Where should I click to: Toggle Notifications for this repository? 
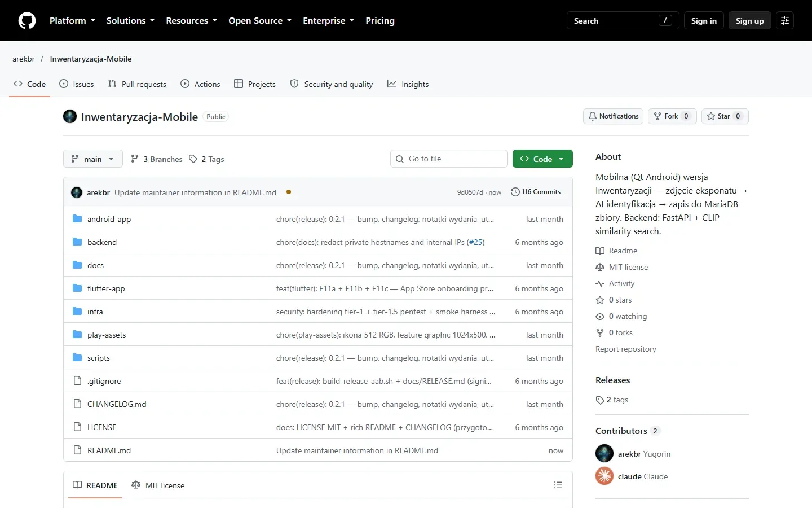point(613,116)
